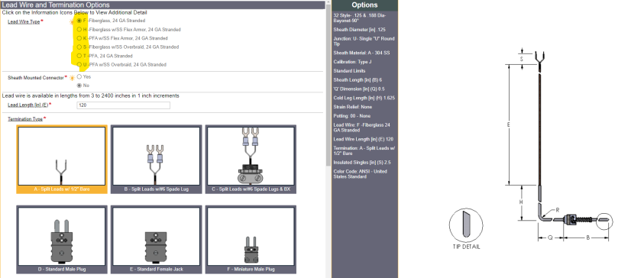The width and height of the screenshot is (644, 278).
Task: Open the Termination Type label link
Action: 25,119
